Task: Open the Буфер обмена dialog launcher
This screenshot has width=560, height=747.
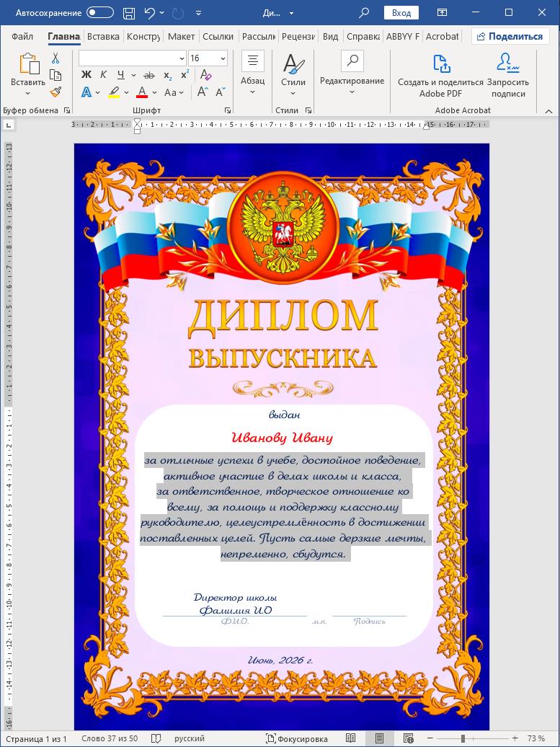Action: coord(67,110)
